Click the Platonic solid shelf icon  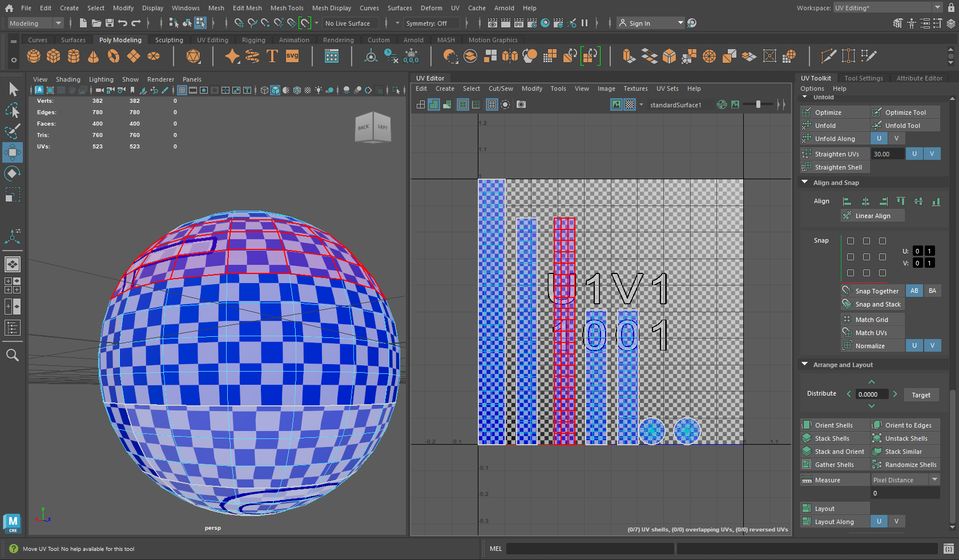click(x=193, y=56)
